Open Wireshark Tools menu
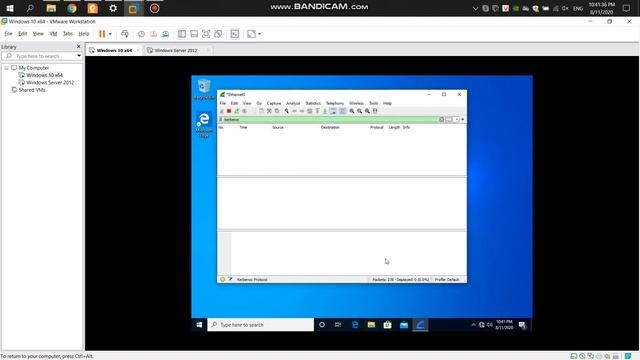Image resolution: width=640 pixels, height=360 pixels. 373,103
